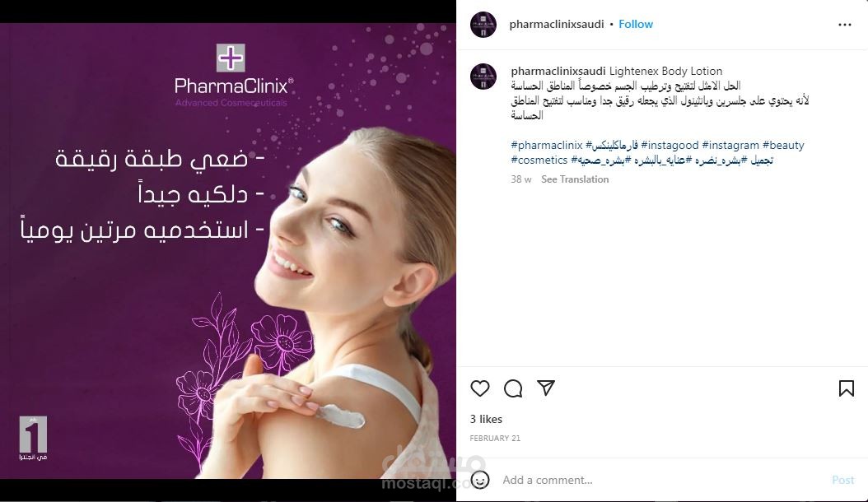Follow the pharmaclinixsaudi account

(x=636, y=25)
